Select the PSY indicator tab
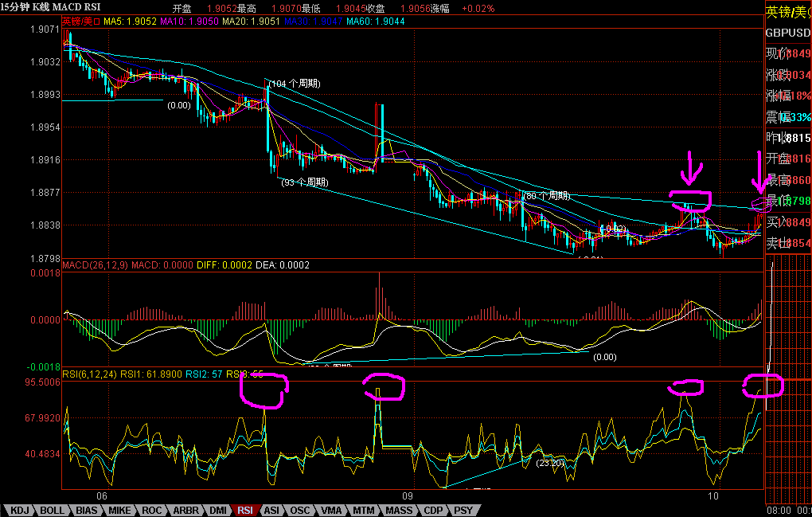Screen dimensions: 812x517 [x=462, y=510]
